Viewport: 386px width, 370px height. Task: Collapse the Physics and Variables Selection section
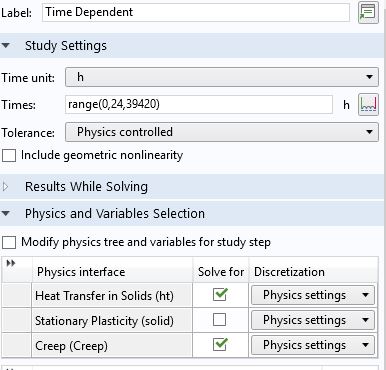point(6,213)
